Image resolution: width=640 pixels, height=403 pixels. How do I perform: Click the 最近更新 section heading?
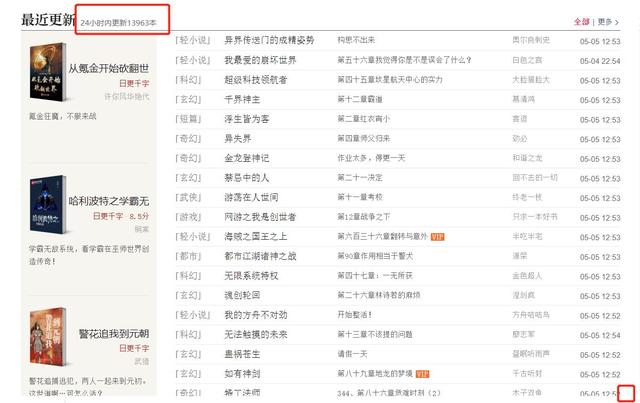coord(48,20)
